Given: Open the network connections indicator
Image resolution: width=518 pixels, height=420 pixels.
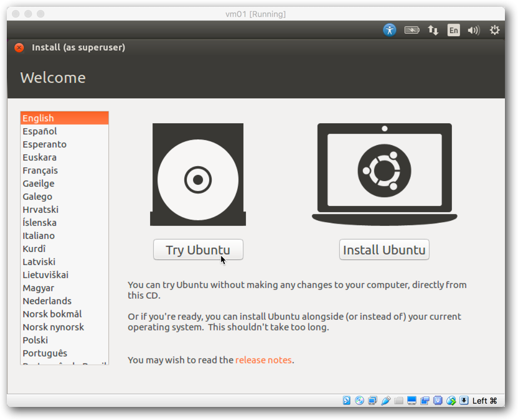Looking at the screenshot, I should (433, 30).
